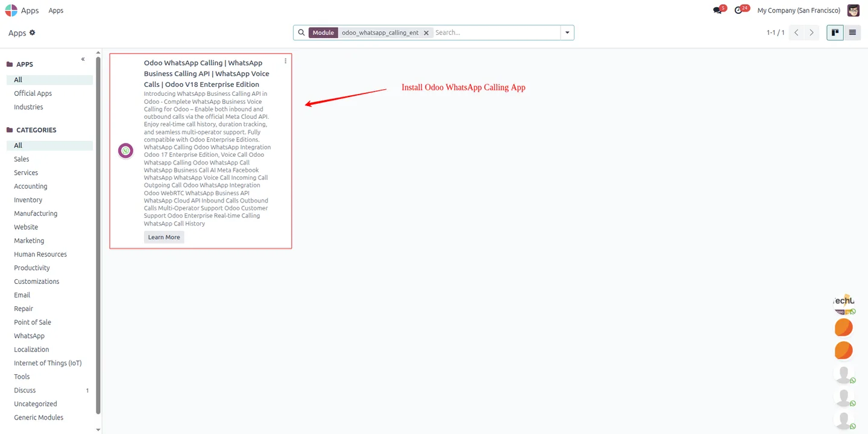Click the magnifier icon in the search bar
Screen dimensions: 868x434
pyautogui.click(x=301, y=33)
